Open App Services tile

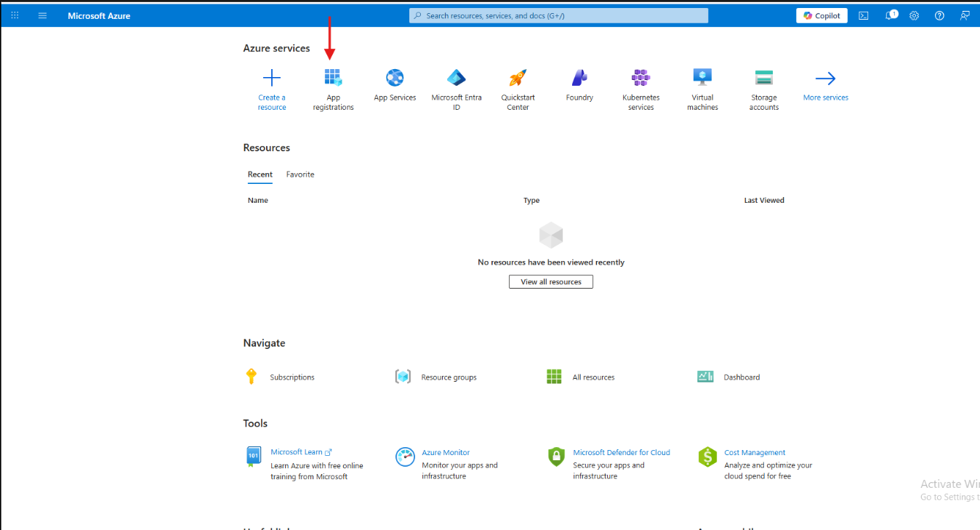pos(395,85)
